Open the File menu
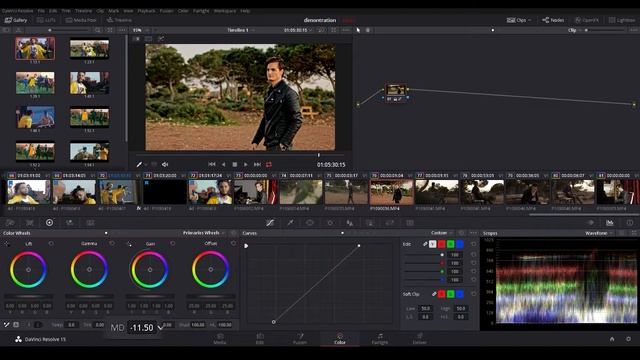Image resolution: width=640 pixels, height=360 pixels. tap(41, 11)
